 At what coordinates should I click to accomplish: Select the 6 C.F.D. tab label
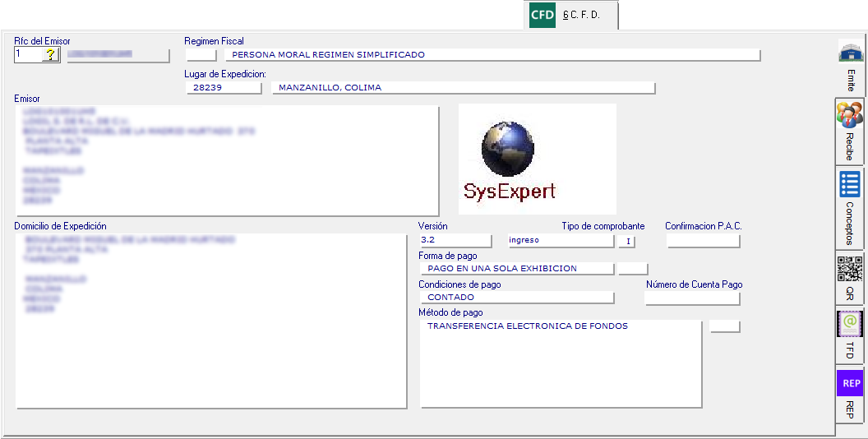pyautogui.click(x=581, y=15)
